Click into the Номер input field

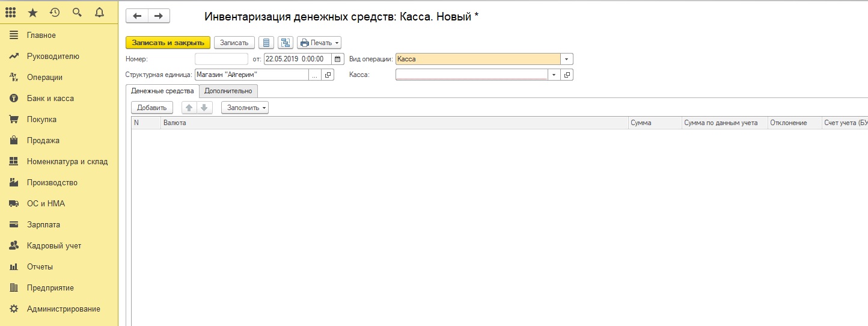221,59
